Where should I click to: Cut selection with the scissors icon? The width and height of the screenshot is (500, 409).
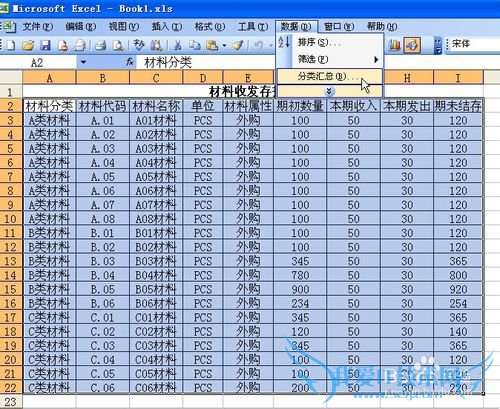coord(178,45)
